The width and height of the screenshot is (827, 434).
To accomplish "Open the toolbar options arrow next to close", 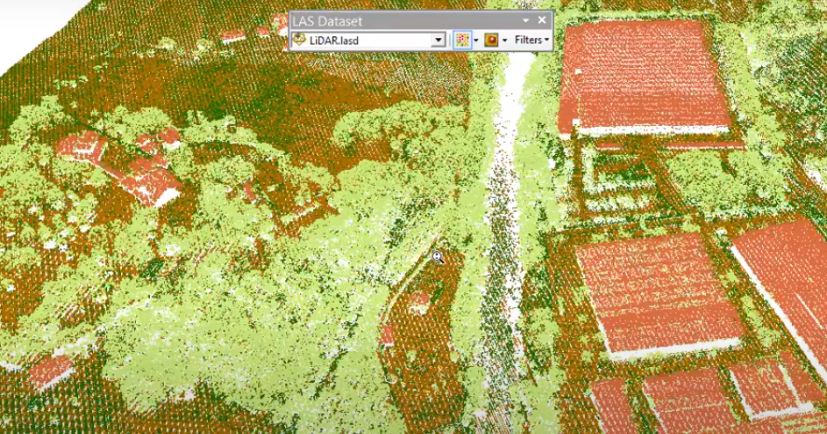I will click(526, 20).
